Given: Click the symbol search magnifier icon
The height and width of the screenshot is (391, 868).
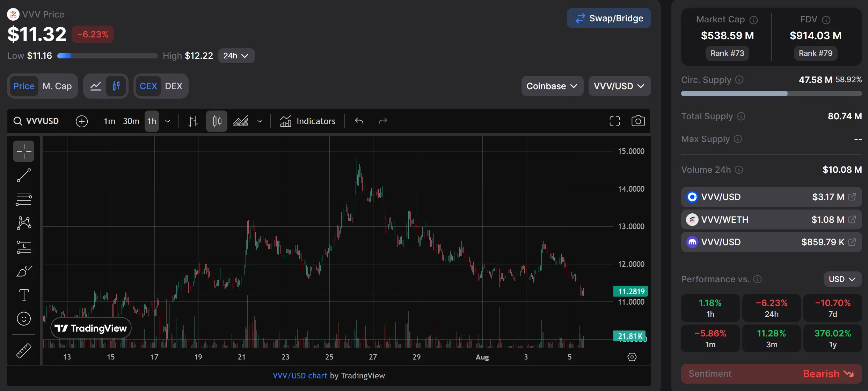Looking at the screenshot, I should tap(17, 121).
